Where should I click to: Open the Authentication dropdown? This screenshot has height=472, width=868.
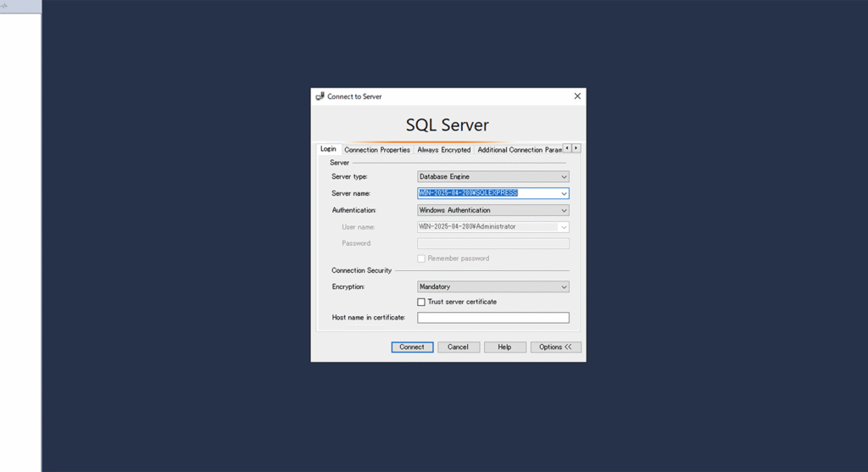(x=492, y=210)
